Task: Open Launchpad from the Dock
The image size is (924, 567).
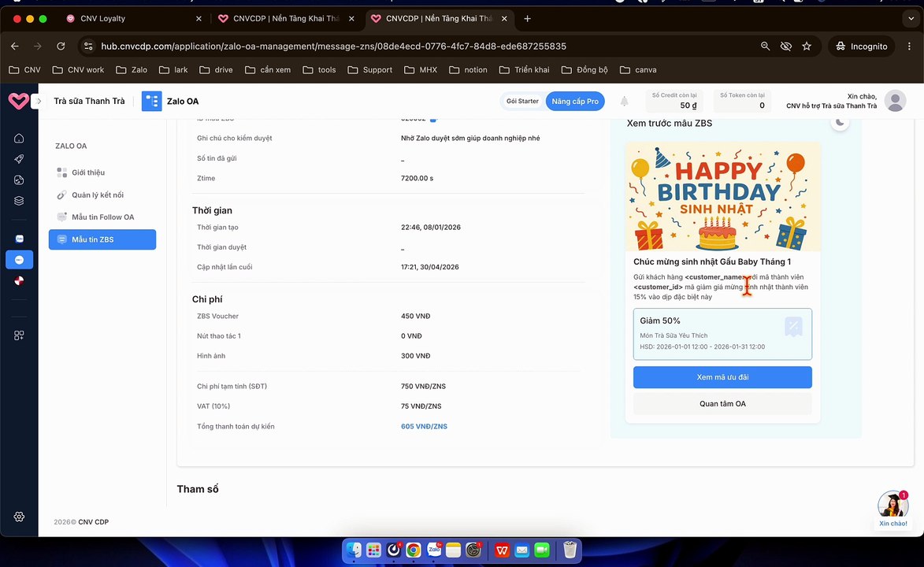Action: coord(373,550)
